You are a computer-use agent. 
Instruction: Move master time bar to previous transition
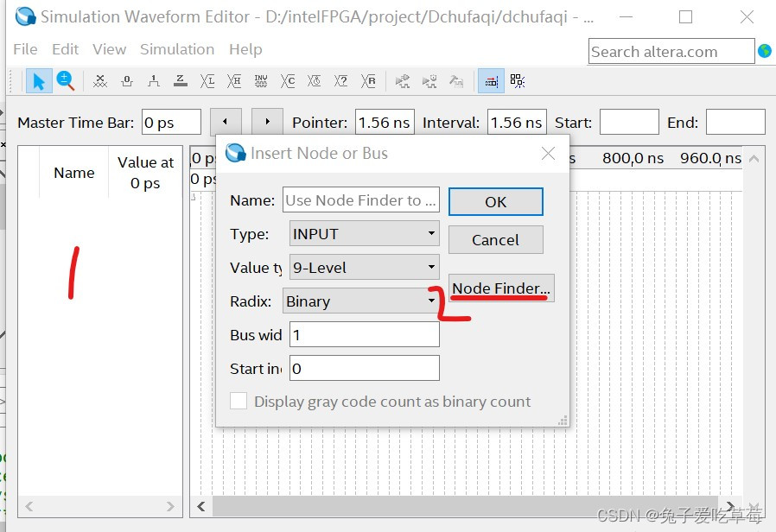pyautogui.click(x=226, y=121)
